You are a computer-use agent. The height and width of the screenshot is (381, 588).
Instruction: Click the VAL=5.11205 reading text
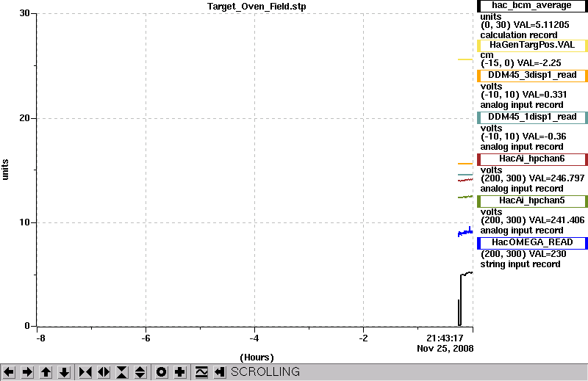point(541,25)
